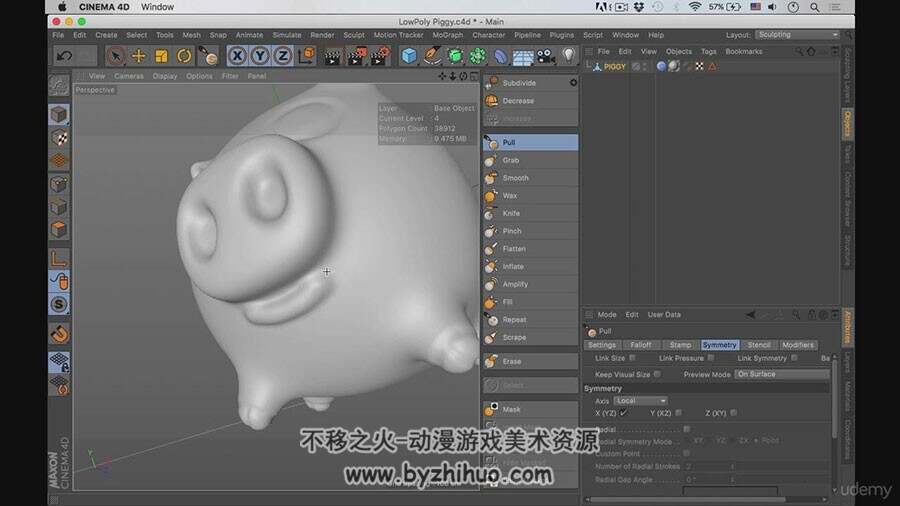Screen dimensions: 900x506
Task: Enable Link Size checkbox
Action: pyautogui.click(x=633, y=358)
